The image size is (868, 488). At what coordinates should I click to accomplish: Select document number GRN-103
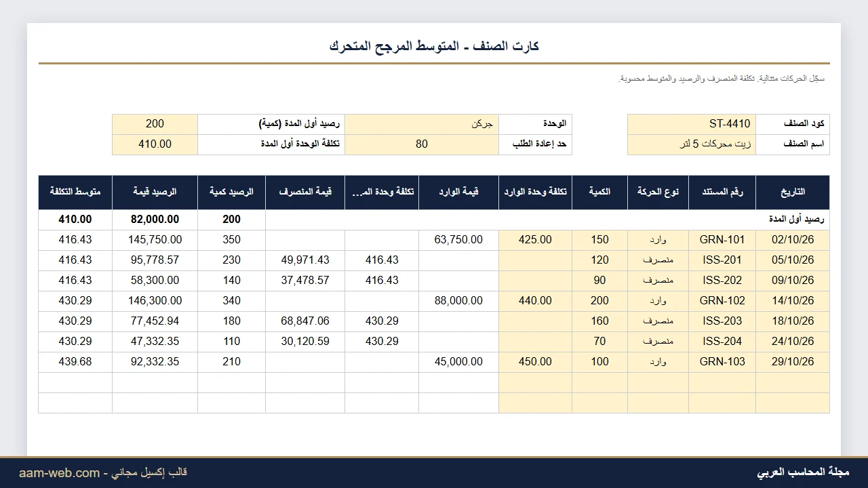pos(722,362)
